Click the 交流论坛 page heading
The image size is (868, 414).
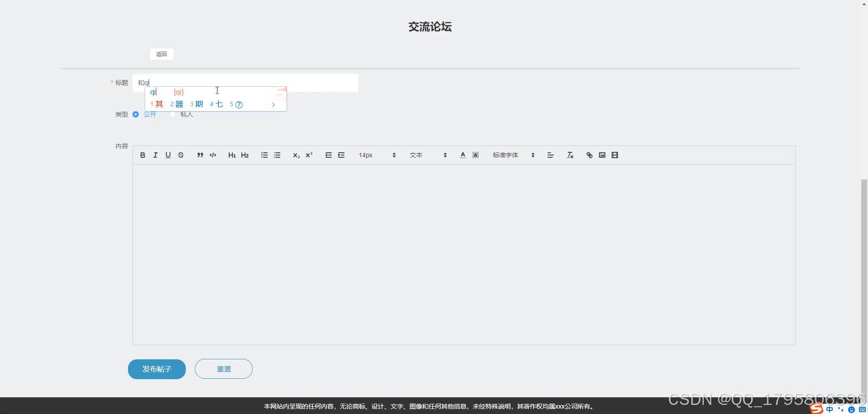pos(430,27)
